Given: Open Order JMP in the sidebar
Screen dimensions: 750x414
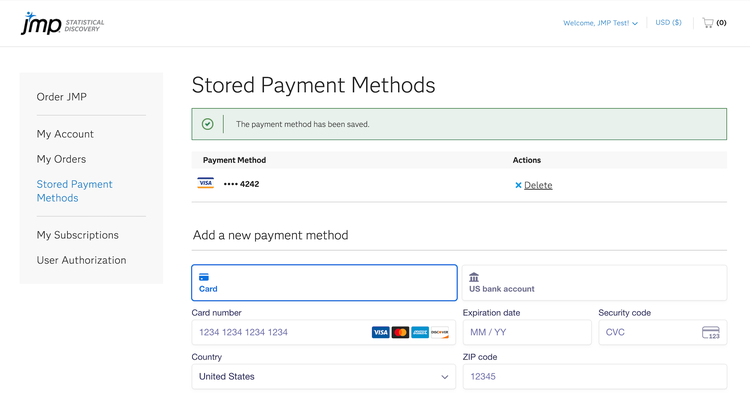Looking at the screenshot, I should [62, 97].
